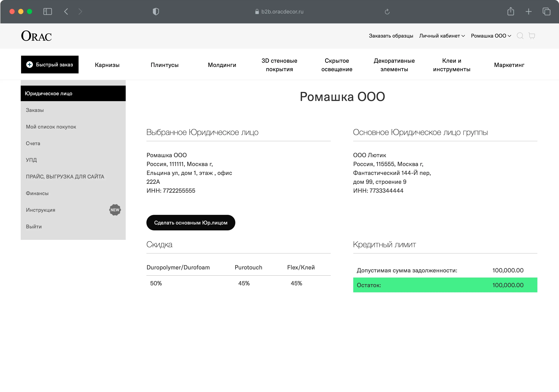Open the shopping cart icon
Viewport: 559px width, 392px height.
[x=531, y=36]
